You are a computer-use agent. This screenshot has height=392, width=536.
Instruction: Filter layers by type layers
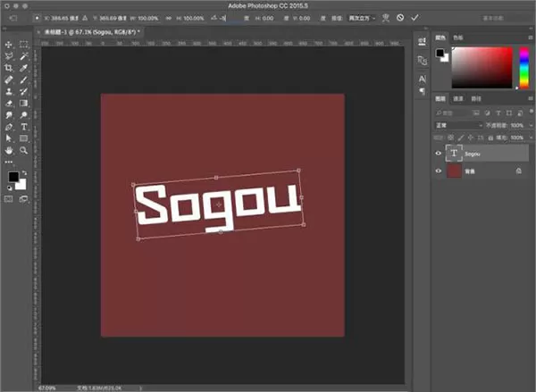tap(498, 113)
